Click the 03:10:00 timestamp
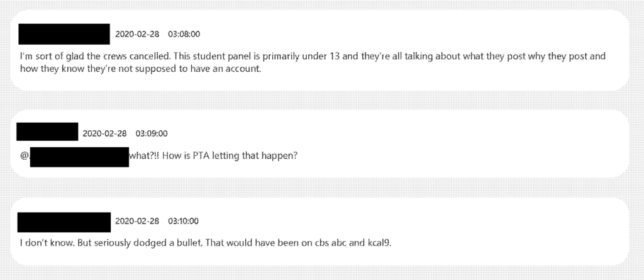This screenshot has height=280, width=644. tap(184, 221)
